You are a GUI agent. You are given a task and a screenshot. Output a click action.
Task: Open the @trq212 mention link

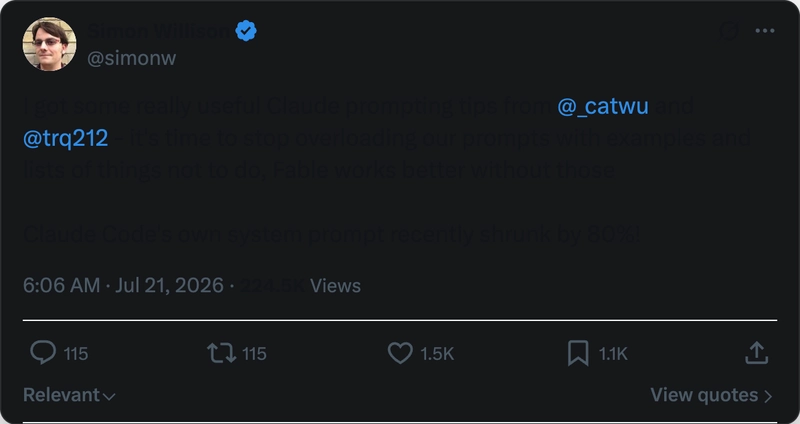pos(66,138)
